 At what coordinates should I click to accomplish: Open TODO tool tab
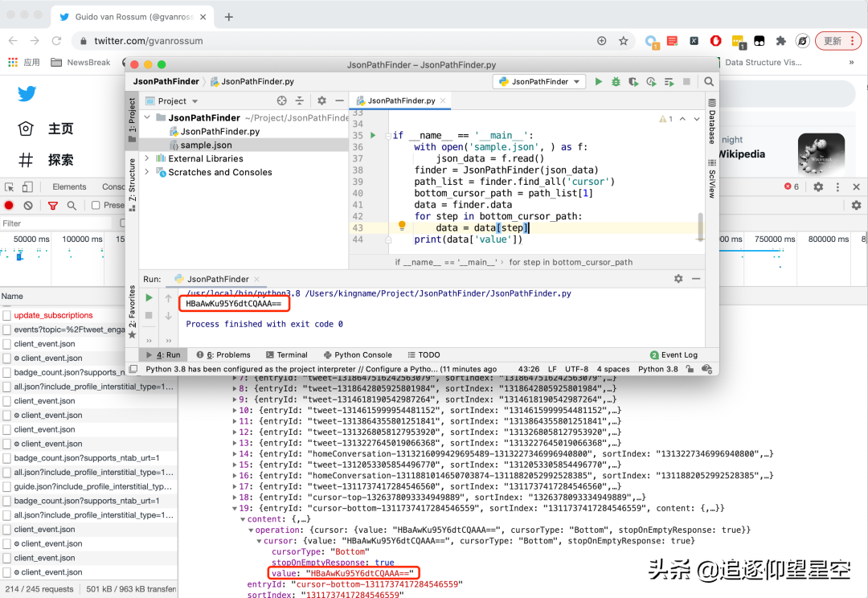tap(424, 355)
